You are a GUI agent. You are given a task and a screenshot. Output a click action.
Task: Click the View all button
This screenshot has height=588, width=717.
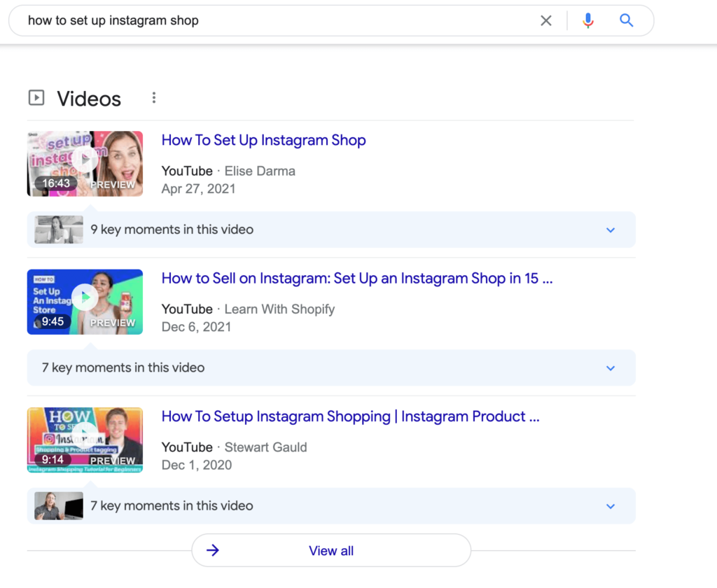[331, 550]
